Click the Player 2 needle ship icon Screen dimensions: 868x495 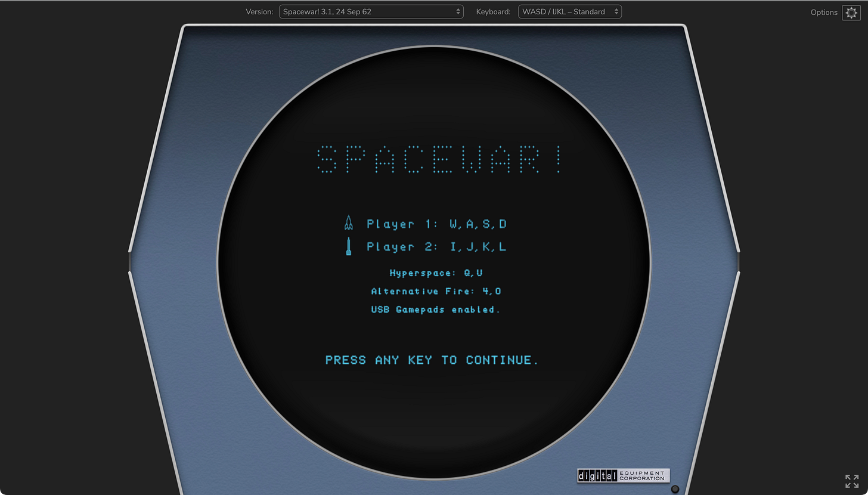[349, 246]
